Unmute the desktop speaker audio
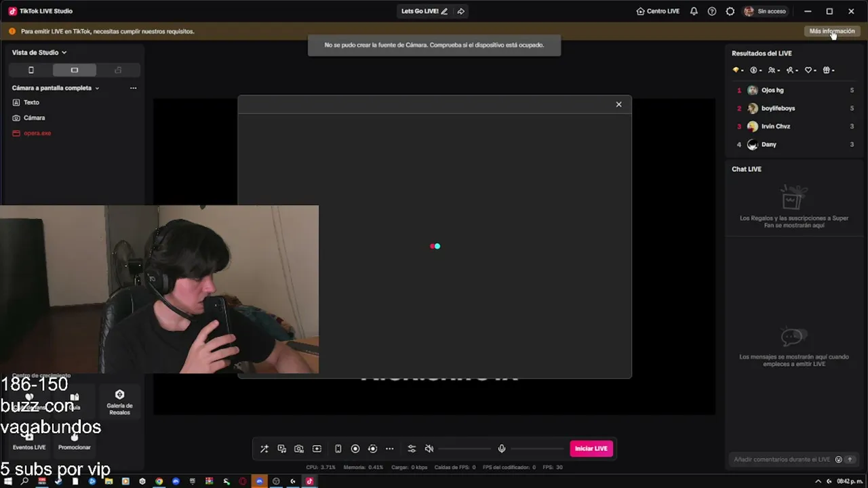The width and height of the screenshot is (868, 488). coord(429,449)
